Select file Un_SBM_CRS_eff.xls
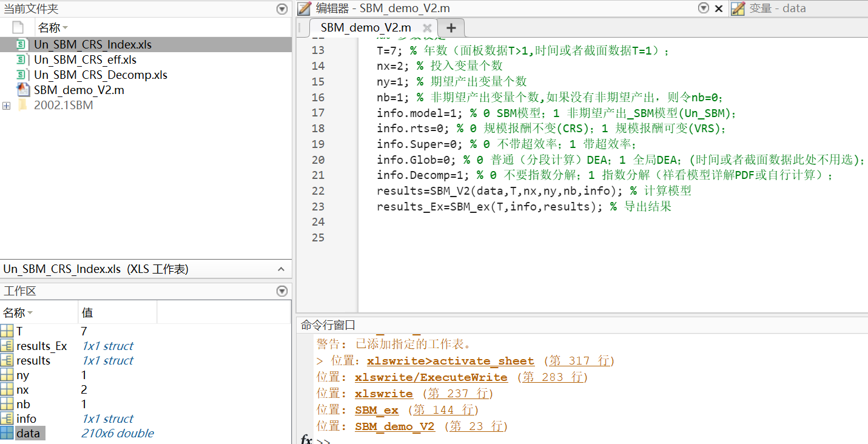868x444 pixels. pyautogui.click(x=85, y=59)
